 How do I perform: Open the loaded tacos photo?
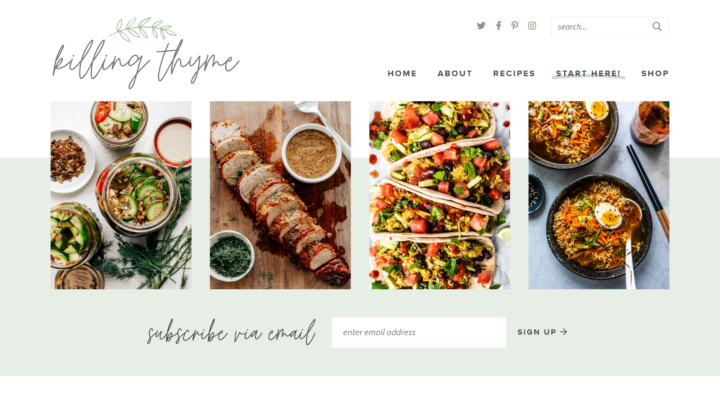[439, 195]
